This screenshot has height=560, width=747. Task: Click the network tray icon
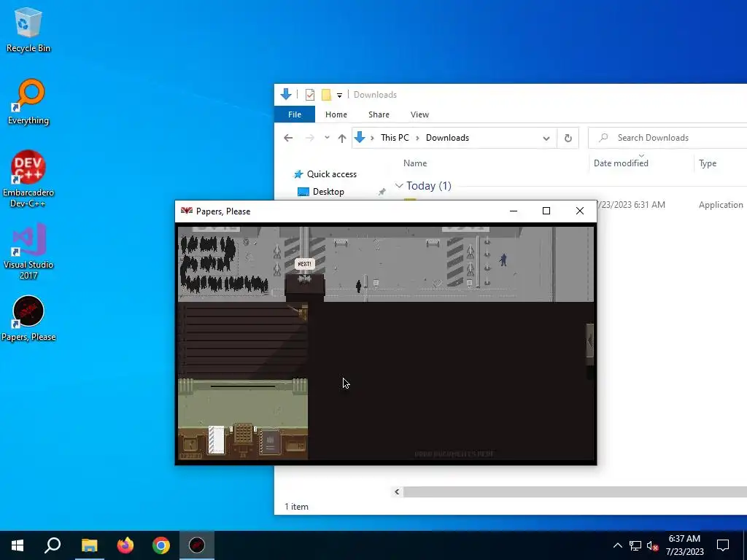pyautogui.click(x=635, y=545)
